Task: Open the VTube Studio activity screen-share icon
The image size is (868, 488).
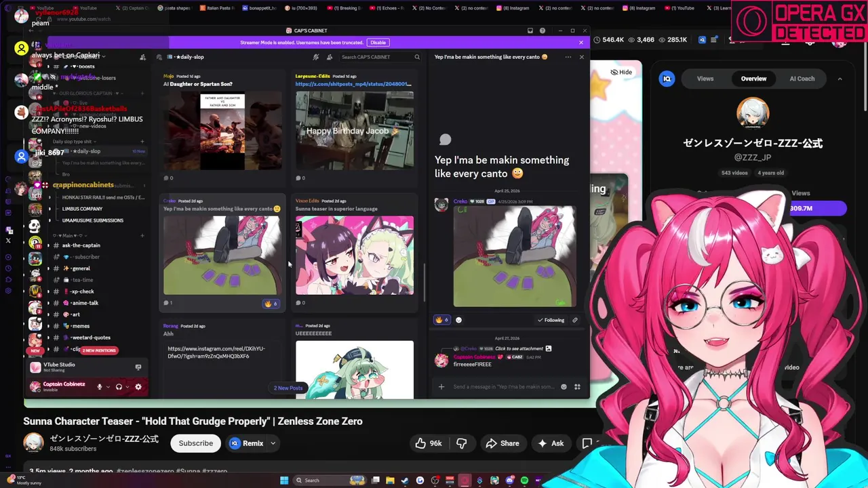Action: 138,367
